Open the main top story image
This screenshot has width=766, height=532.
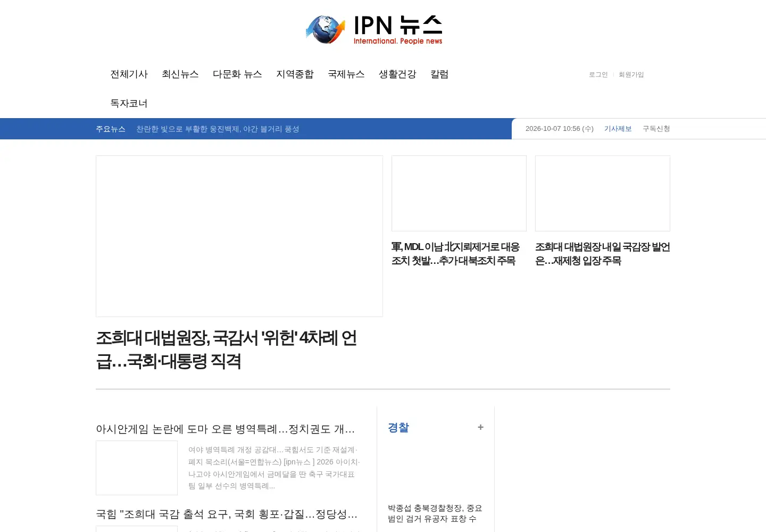point(239,236)
